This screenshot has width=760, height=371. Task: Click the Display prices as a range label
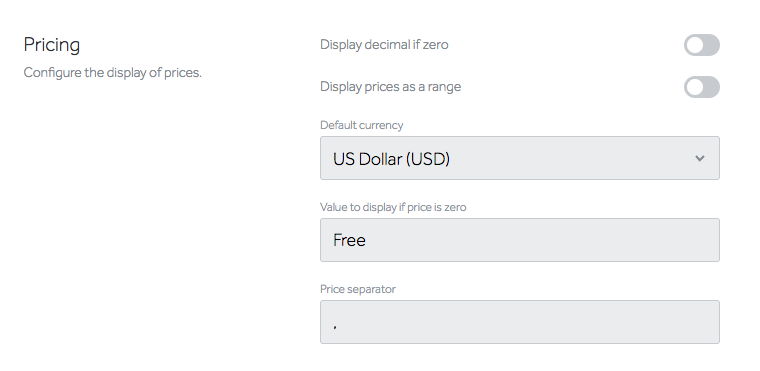pos(390,87)
